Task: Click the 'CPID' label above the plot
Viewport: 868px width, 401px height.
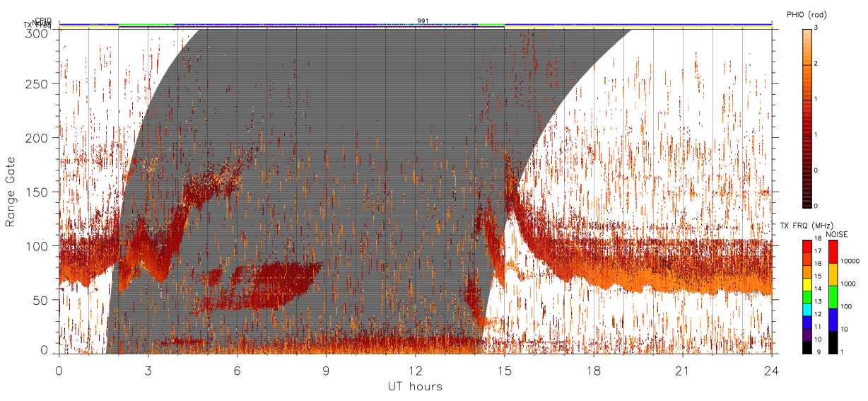Action: point(42,21)
